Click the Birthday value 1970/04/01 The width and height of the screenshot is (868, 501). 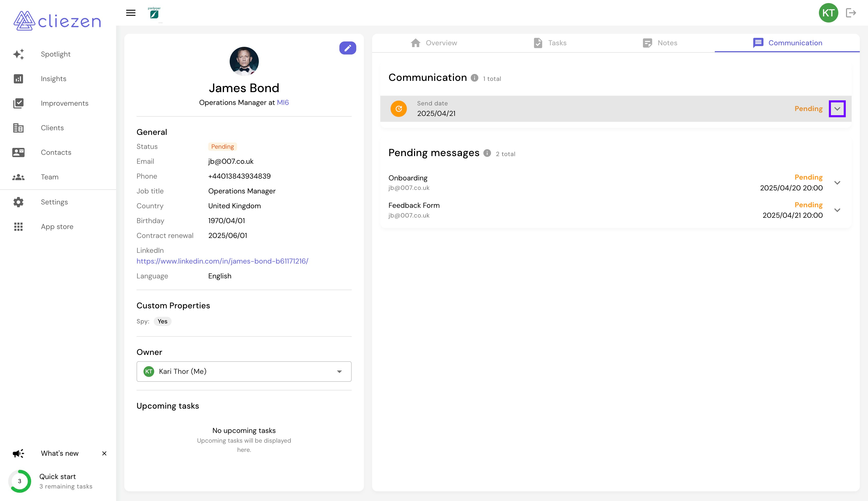[227, 221]
